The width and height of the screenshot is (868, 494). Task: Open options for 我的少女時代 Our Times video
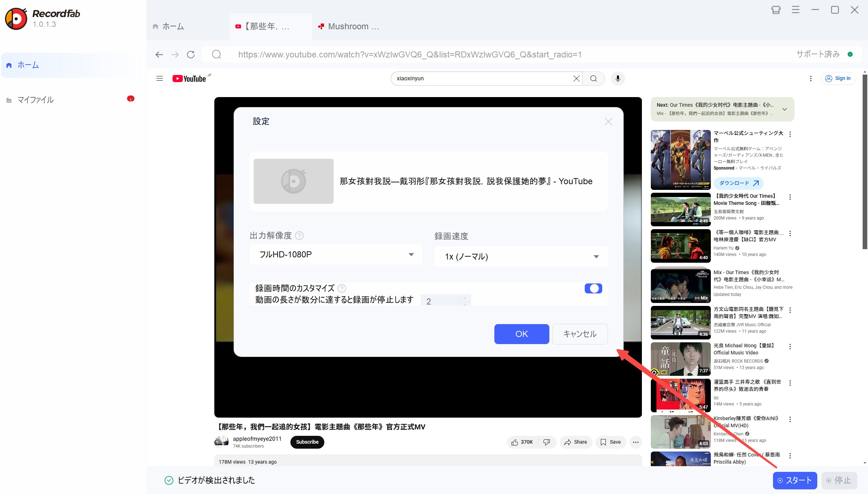point(790,197)
